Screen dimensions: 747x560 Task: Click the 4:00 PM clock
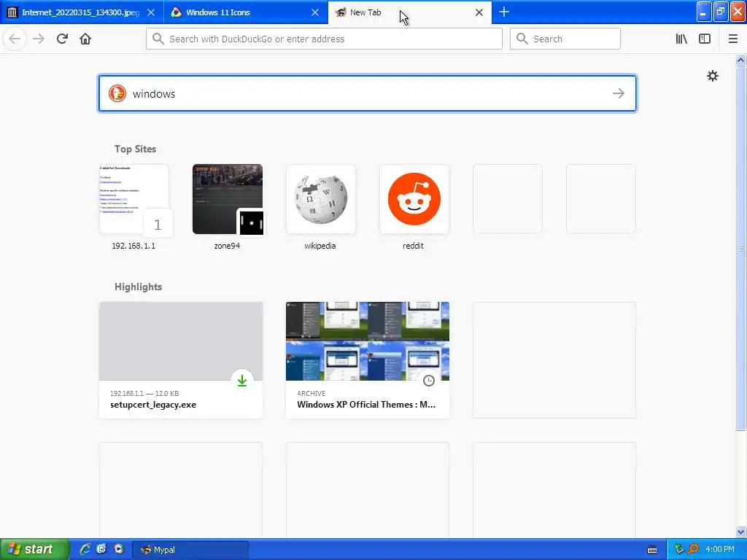click(720, 550)
